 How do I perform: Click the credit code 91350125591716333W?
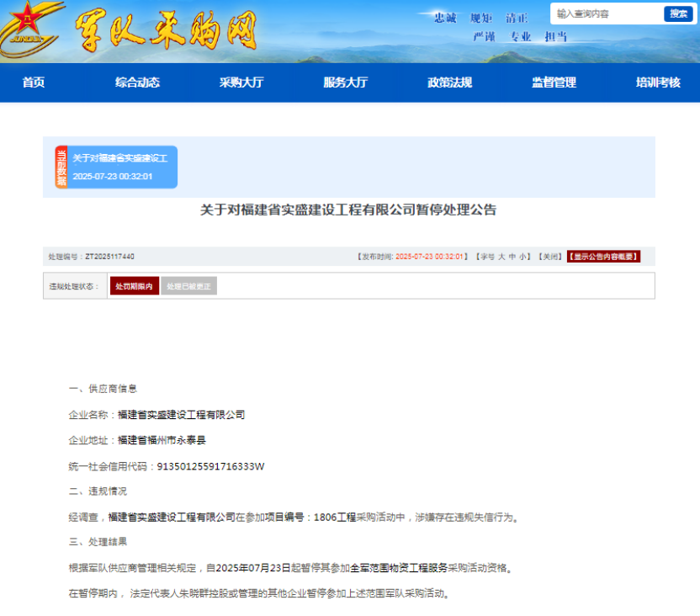210,466
